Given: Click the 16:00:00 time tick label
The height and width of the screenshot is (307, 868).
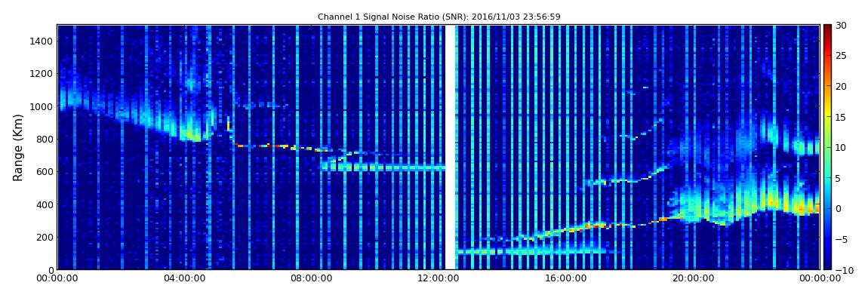Looking at the screenshot, I should coord(565,278).
